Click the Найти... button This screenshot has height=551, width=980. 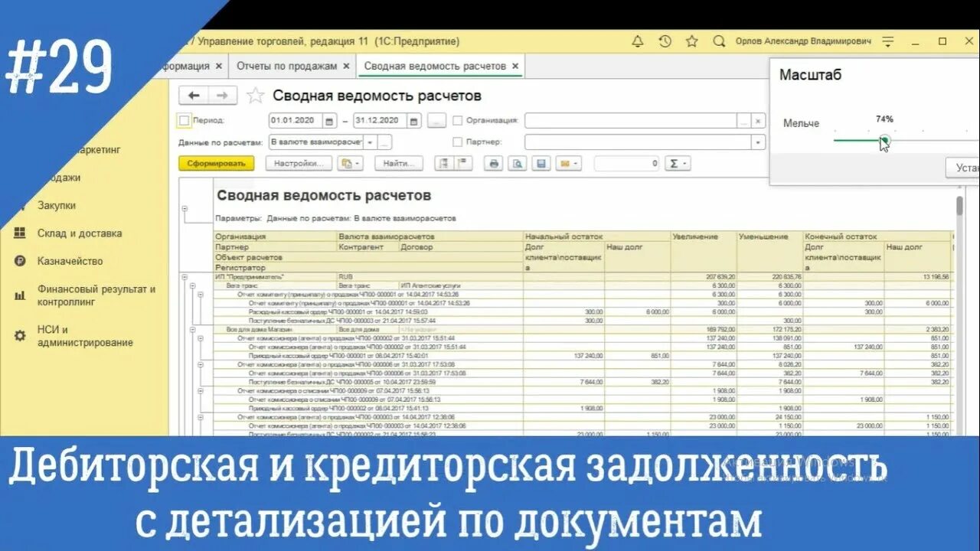click(x=399, y=163)
